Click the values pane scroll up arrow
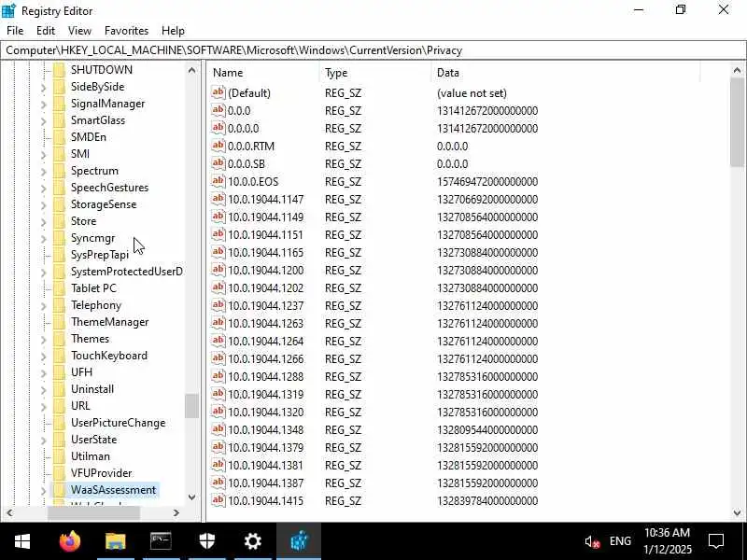Viewport: 747px width, 560px height. [x=737, y=71]
